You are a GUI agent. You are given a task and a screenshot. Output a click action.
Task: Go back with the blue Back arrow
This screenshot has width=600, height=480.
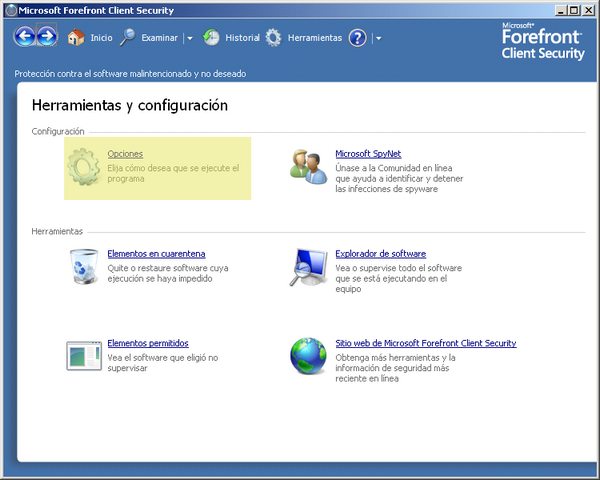click(x=24, y=36)
